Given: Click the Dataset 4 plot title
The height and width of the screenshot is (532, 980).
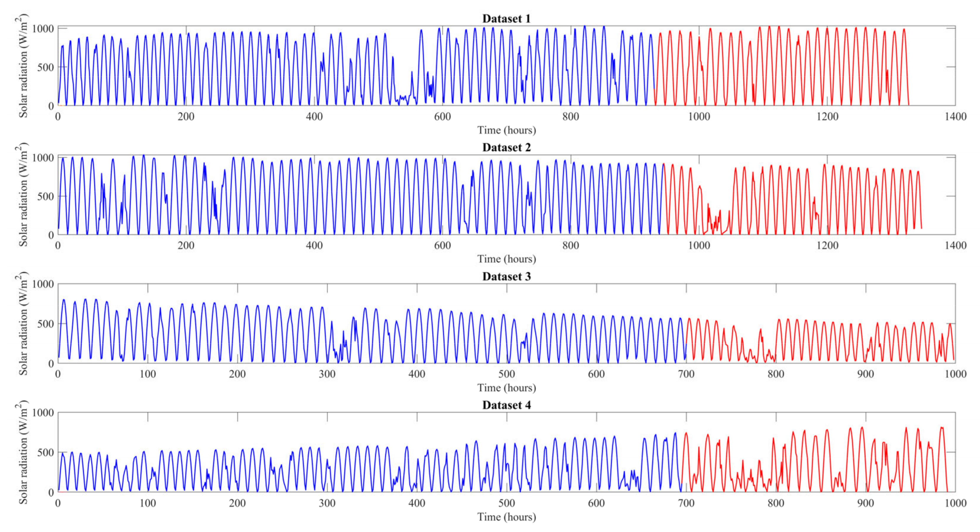Looking at the screenshot, I should pyautogui.click(x=506, y=405).
